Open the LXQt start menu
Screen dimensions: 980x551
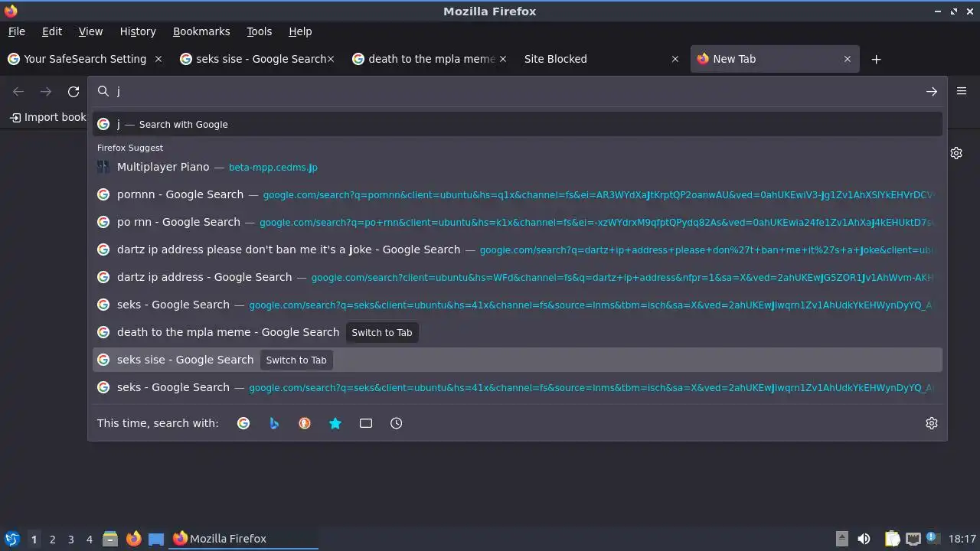click(11, 539)
